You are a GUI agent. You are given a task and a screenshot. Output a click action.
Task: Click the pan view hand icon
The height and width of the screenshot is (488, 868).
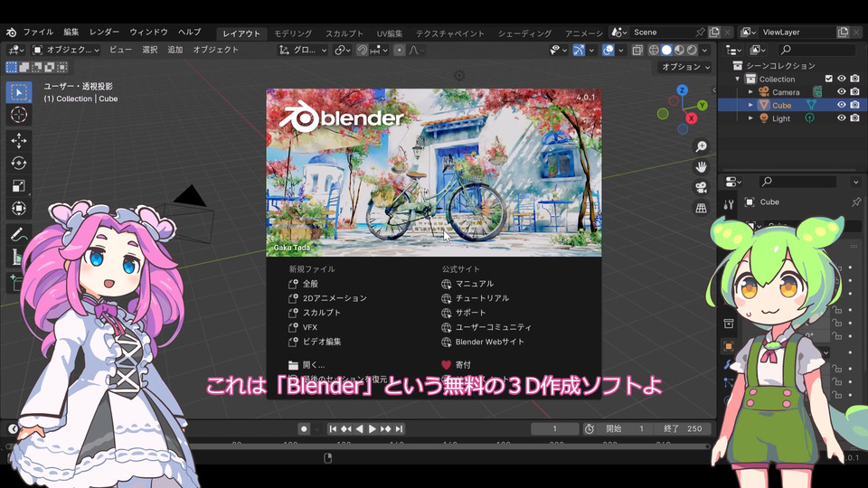701,166
